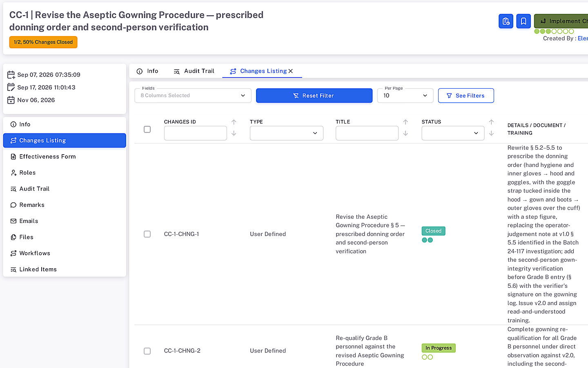Open Remarks in the sidebar
588x368 pixels.
[65, 205]
